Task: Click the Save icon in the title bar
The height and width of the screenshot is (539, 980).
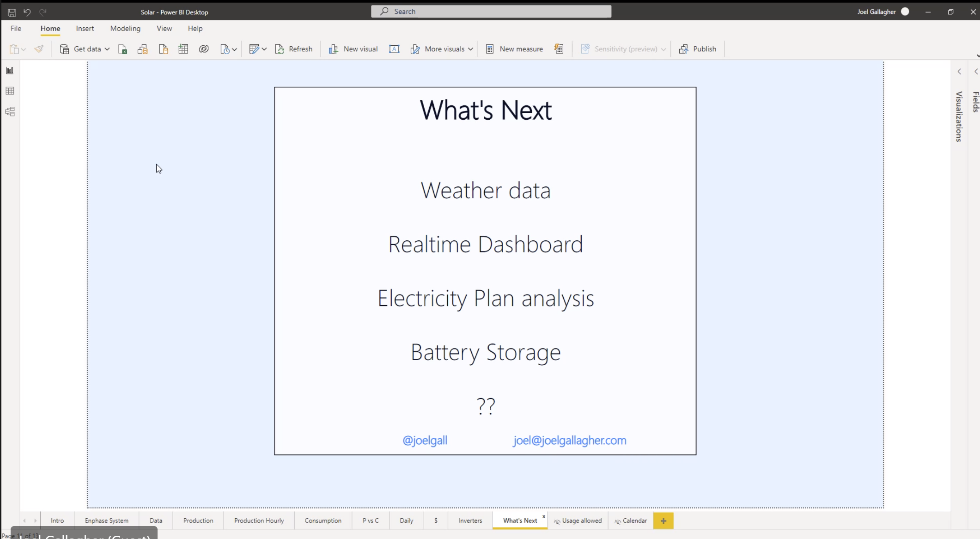Action: tap(12, 12)
